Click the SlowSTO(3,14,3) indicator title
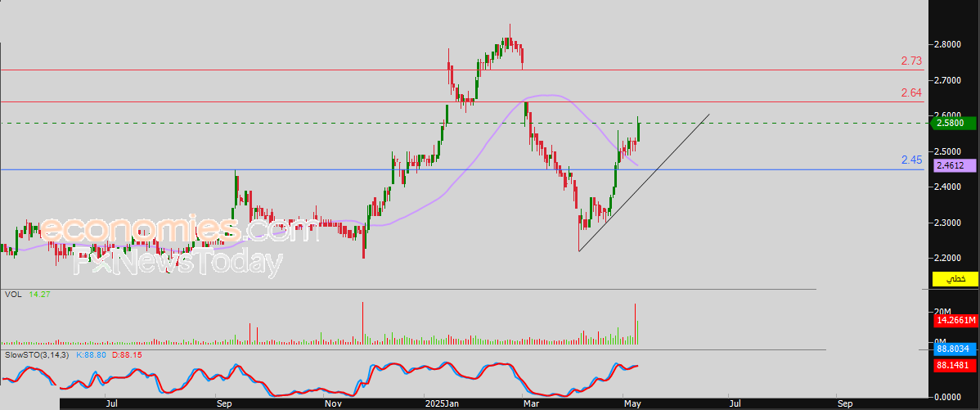980x410 pixels. pos(38,355)
